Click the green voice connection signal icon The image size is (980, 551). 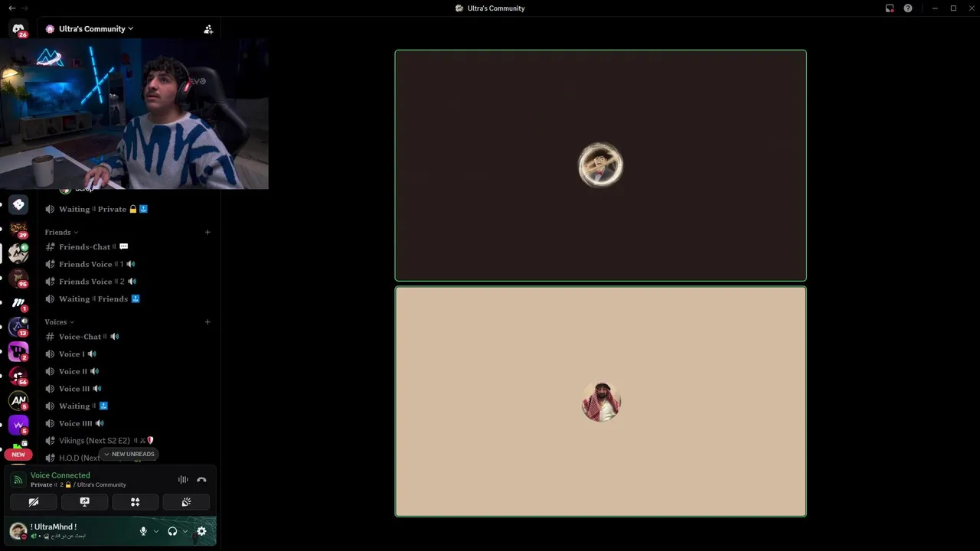click(x=18, y=480)
